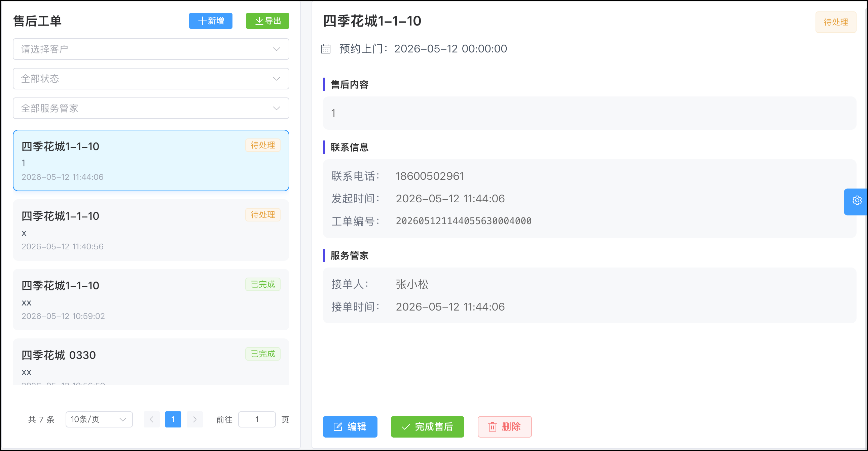Open the 请选择客户 customer dropdown
Viewport: 868px width, 451px height.
point(151,49)
